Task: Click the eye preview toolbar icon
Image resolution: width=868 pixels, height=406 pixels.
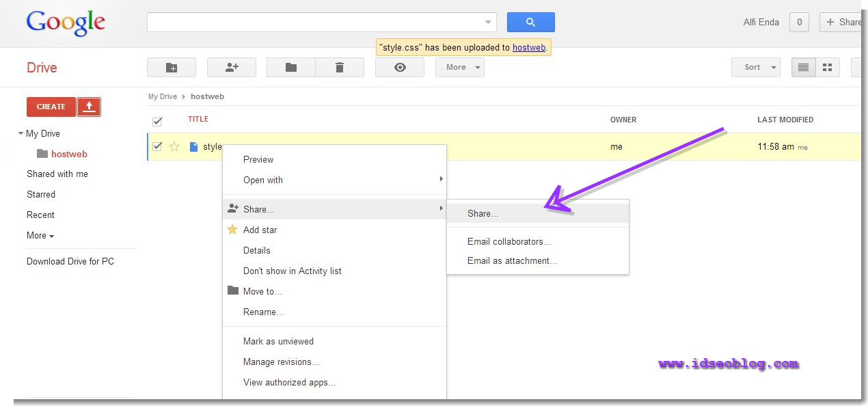Action: pos(400,67)
